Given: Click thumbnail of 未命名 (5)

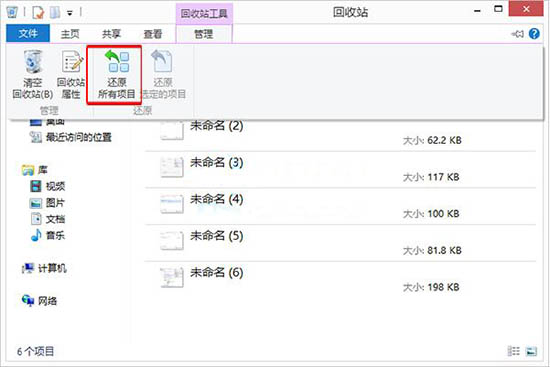Looking at the screenshot, I should click(172, 241).
